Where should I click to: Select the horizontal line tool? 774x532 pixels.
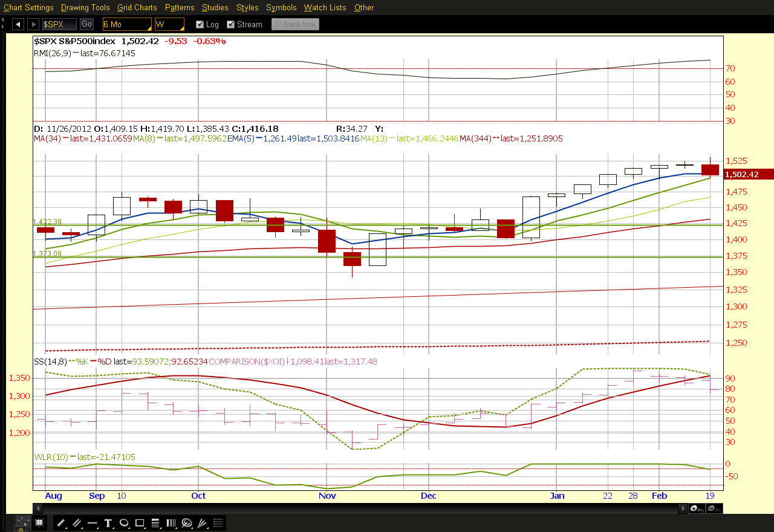click(93, 523)
